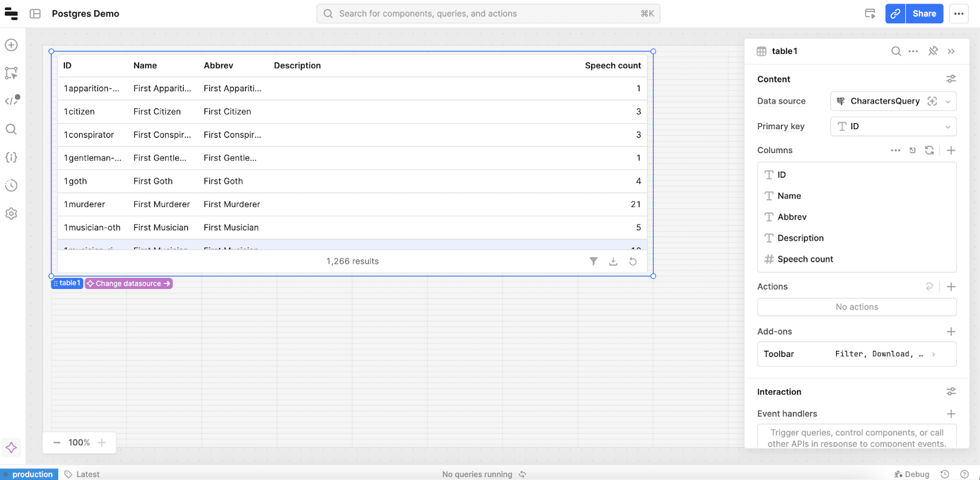Image resolution: width=980 pixels, height=480 pixels.
Task: Toggle the left panel layout icon
Action: (x=35, y=13)
